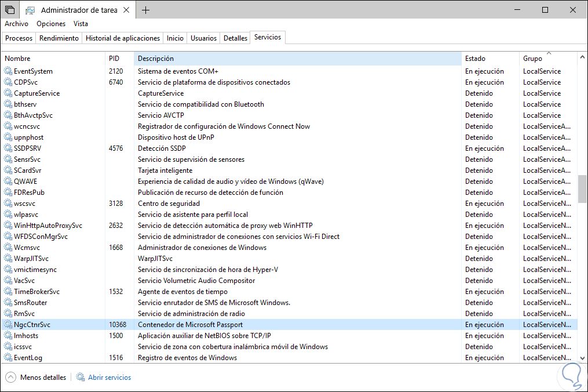Click the TimeBrokerSvc gear icon
The width and height of the screenshot is (588, 392).
(x=8, y=291)
